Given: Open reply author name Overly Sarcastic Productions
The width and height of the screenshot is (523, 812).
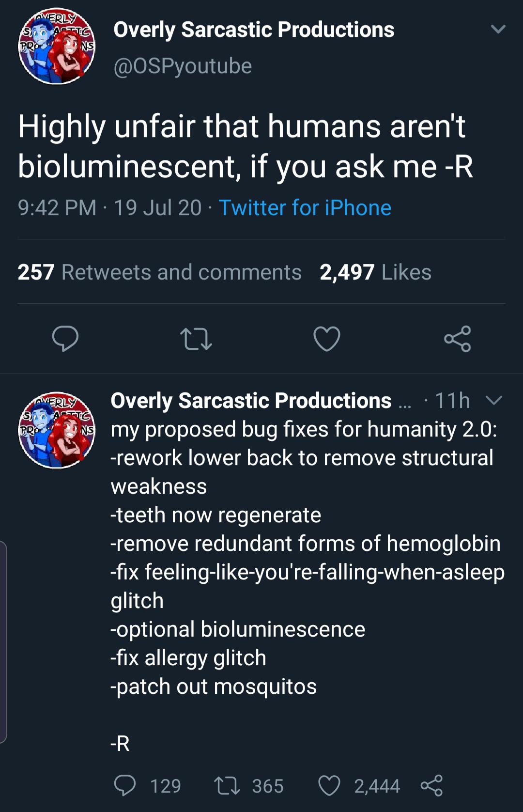Looking at the screenshot, I should coord(251,401).
